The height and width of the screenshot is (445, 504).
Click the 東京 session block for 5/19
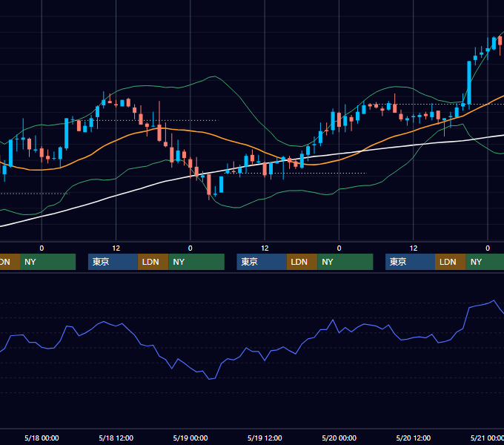(x=262, y=262)
